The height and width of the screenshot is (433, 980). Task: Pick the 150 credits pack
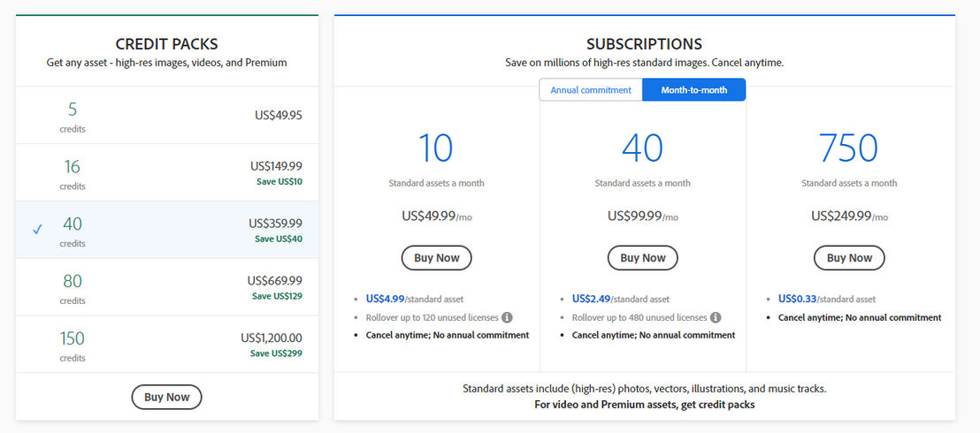point(167,345)
